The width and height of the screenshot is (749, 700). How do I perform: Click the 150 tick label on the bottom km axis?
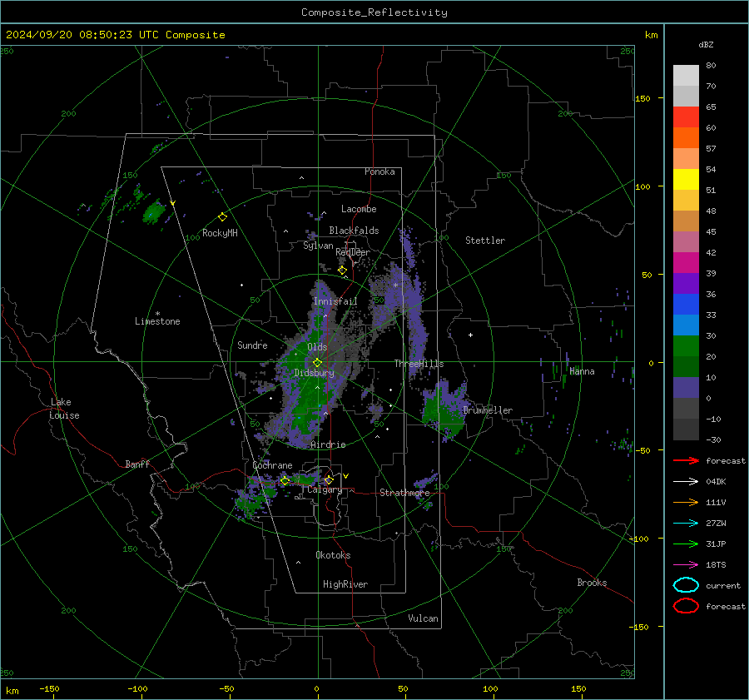coord(578,688)
